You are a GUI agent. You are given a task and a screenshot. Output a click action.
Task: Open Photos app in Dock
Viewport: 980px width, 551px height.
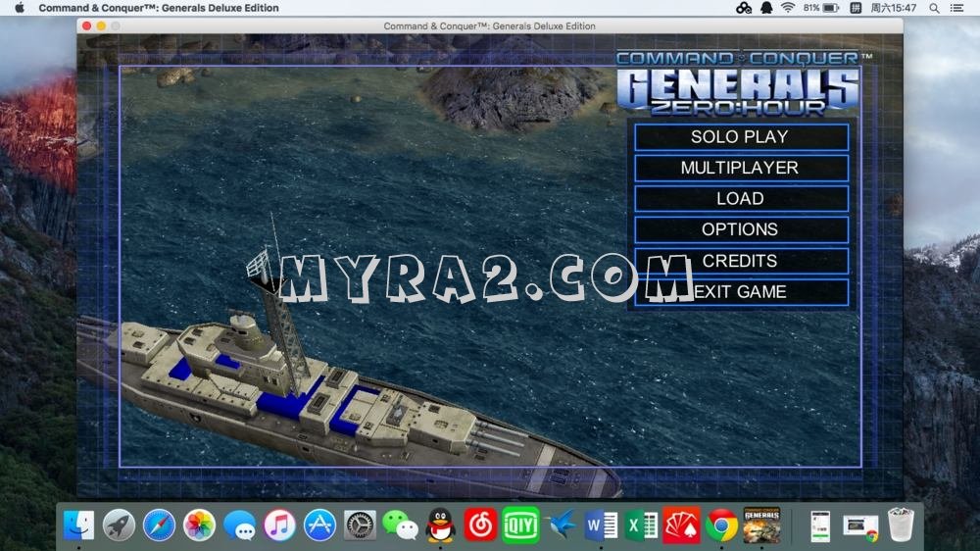pyautogui.click(x=199, y=525)
